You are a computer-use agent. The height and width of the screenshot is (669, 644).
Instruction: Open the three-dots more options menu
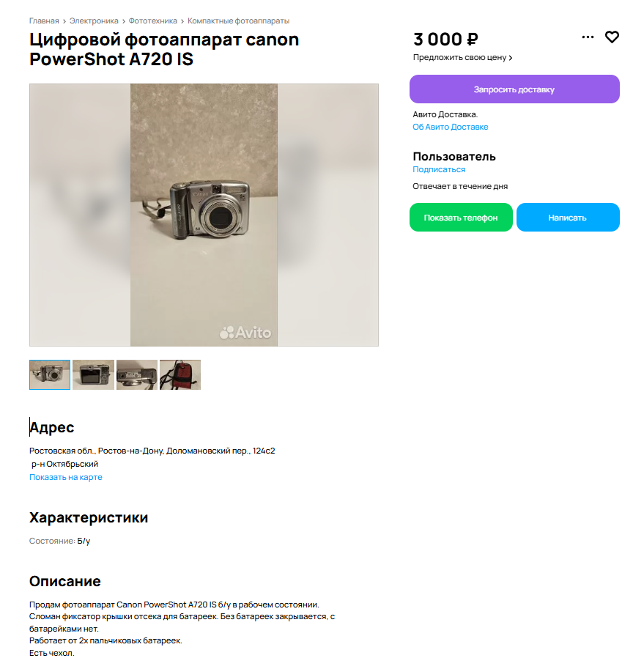click(588, 37)
